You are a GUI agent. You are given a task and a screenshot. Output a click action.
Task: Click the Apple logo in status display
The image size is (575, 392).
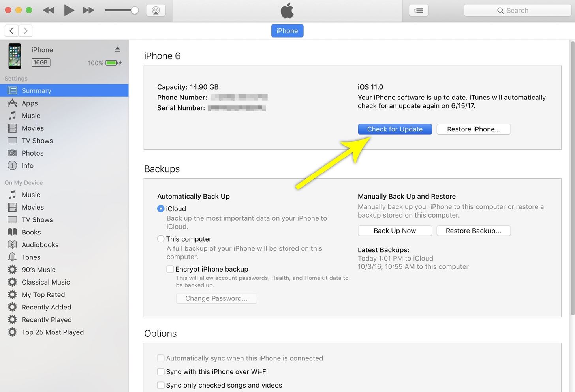(287, 10)
